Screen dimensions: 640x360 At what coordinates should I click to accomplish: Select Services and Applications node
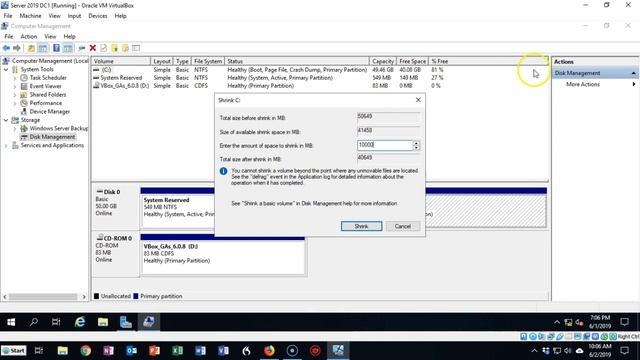click(52, 145)
